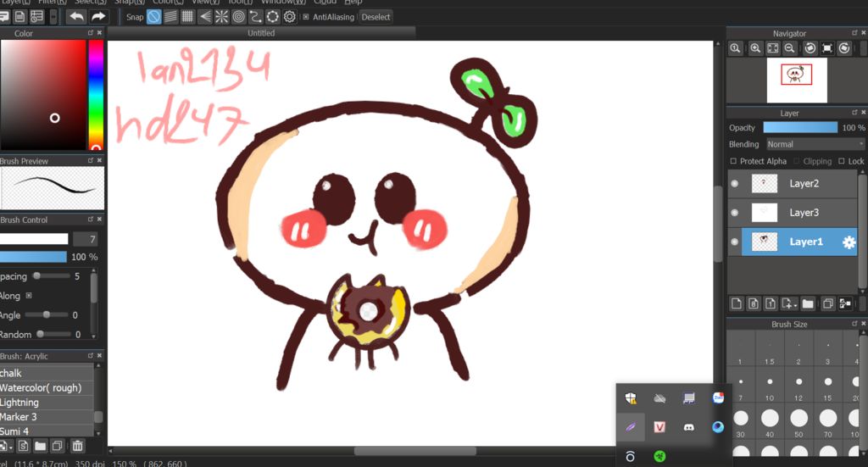The width and height of the screenshot is (868, 467).
Task: Toggle the Along checkbox in Brush Control
Action: [x=29, y=296]
